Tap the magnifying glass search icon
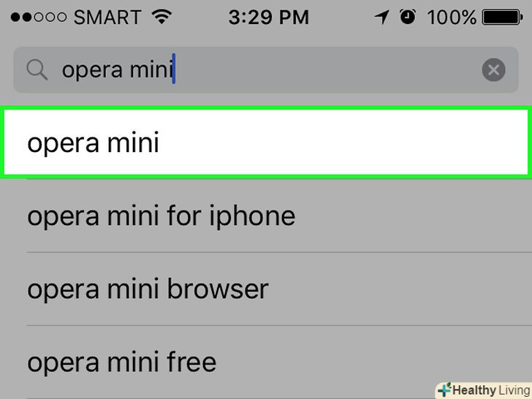Viewport: 532px width, 399px height. (x=37, y=70)
